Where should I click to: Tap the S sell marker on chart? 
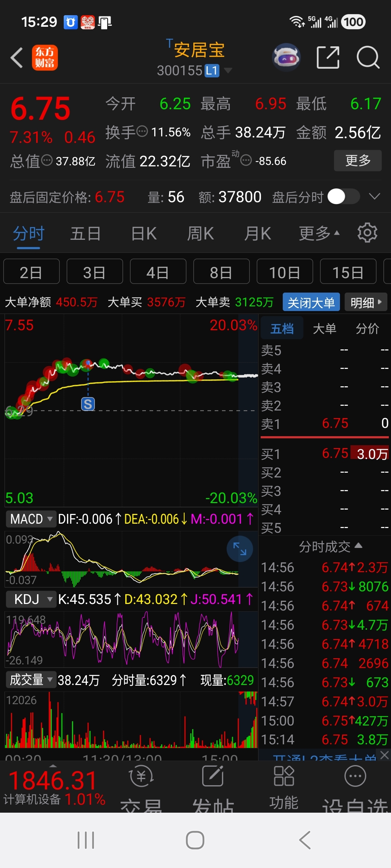tap(88, 404)
